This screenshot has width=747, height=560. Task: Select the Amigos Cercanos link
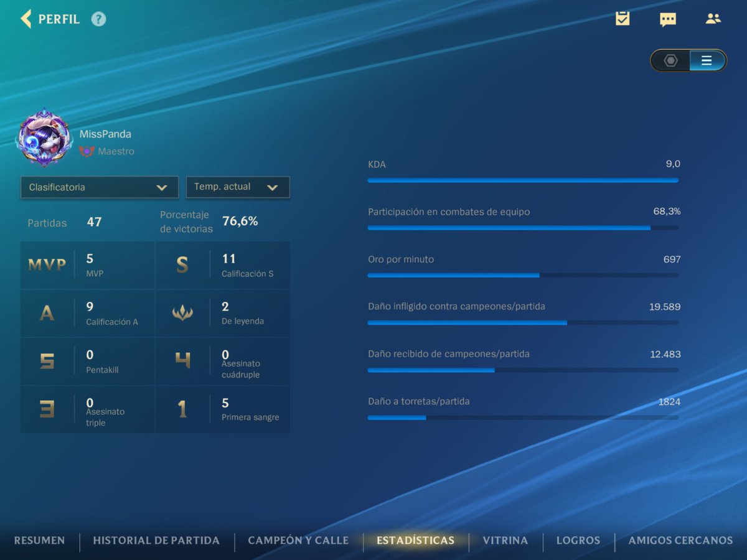(679, 541)
